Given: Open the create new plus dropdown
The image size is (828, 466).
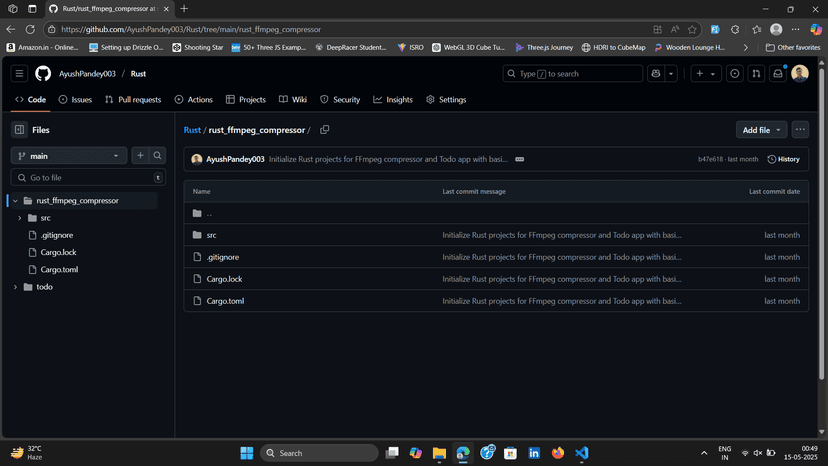Looking at the screenshot, I should [705, 73].
